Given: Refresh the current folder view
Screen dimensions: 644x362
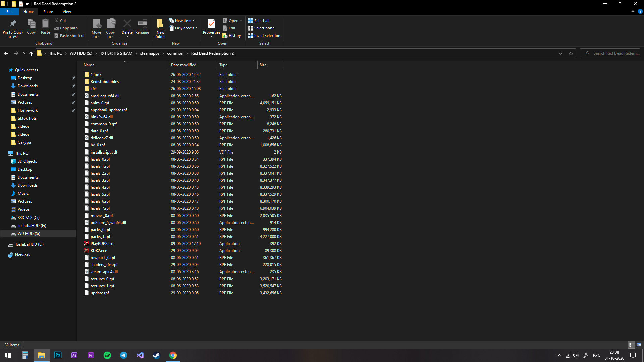Looking at the screenshot, I should click(571, 53).
